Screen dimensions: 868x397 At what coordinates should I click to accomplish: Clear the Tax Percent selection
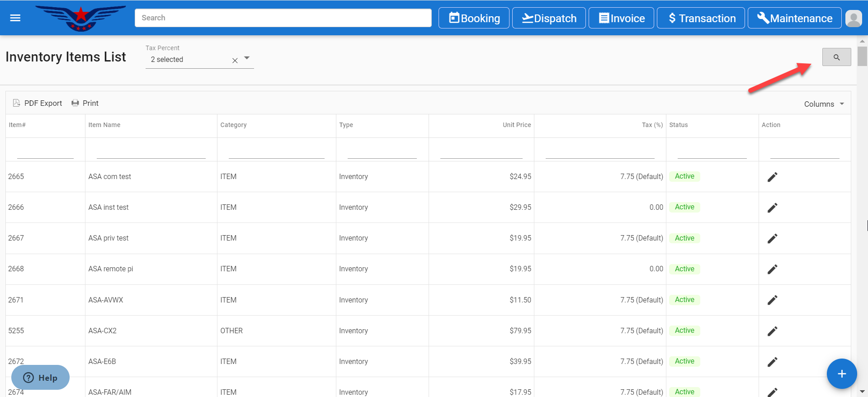pos(235,61)
